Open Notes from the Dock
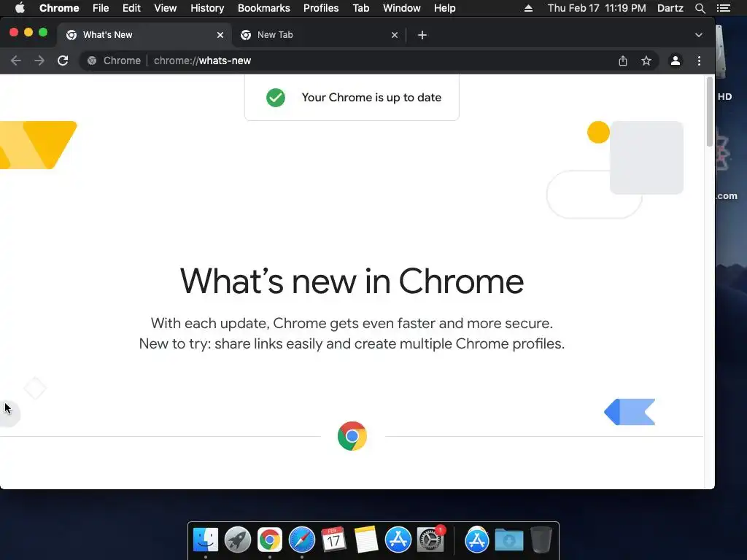Image resolution: width=747 pixels, height=560 pixels. [366, 540]
